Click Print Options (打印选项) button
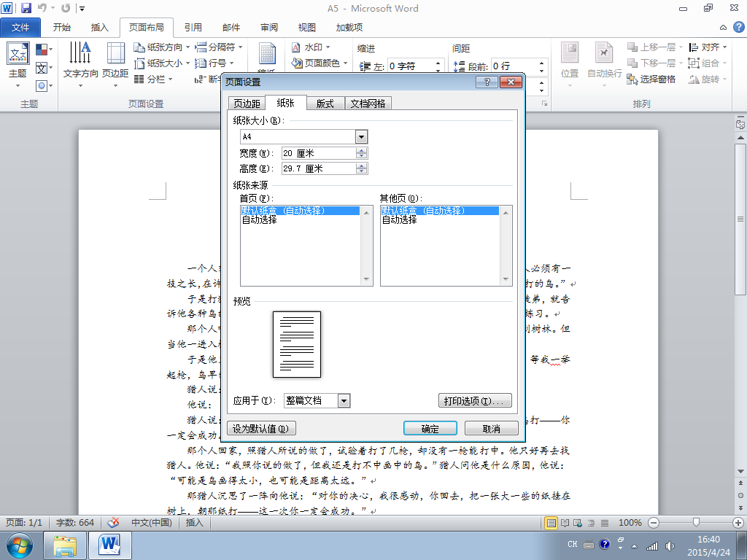Screen dimensions: 747x560 point(474,401)
